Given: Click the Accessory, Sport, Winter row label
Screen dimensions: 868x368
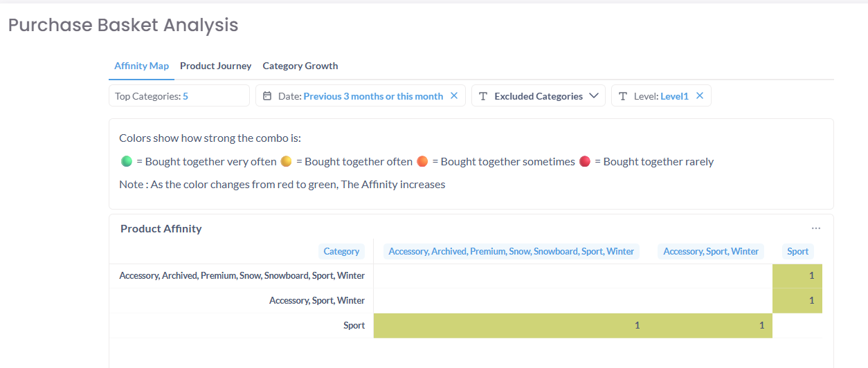Looking at the screenshot, I should point(316,301).
